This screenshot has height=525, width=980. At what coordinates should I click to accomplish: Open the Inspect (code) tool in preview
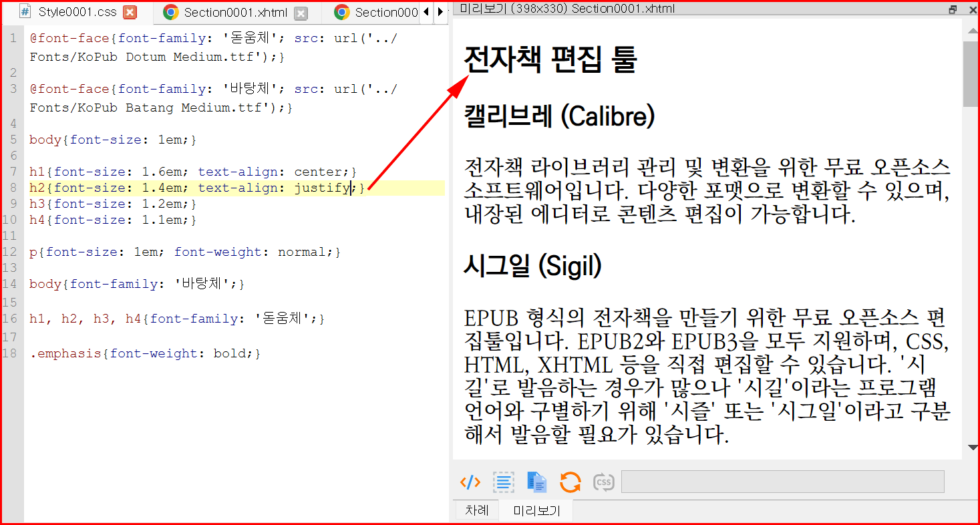click(470, 482)
